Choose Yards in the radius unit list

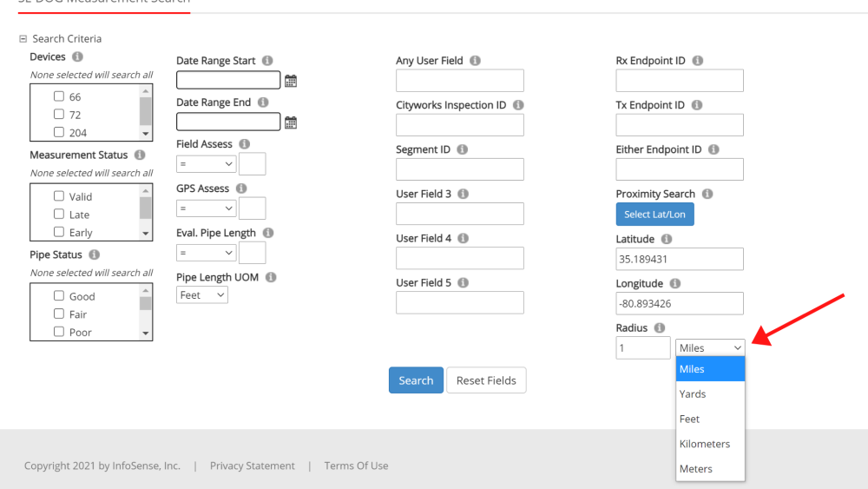[693, 394]
